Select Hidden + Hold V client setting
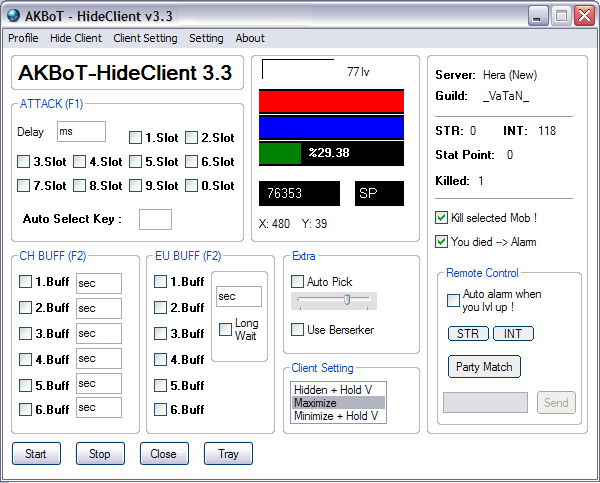The width and height of the screenshot is (600, 483). pyautogui.click(x=335, y=390)
